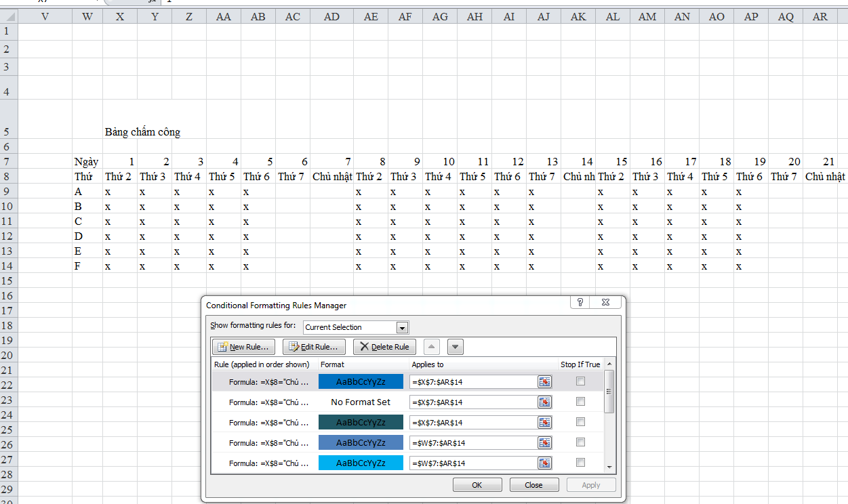Click OK to confirm rules
Image resolution: width=848 pixels, height=504 pixels.
pos(477,485)
